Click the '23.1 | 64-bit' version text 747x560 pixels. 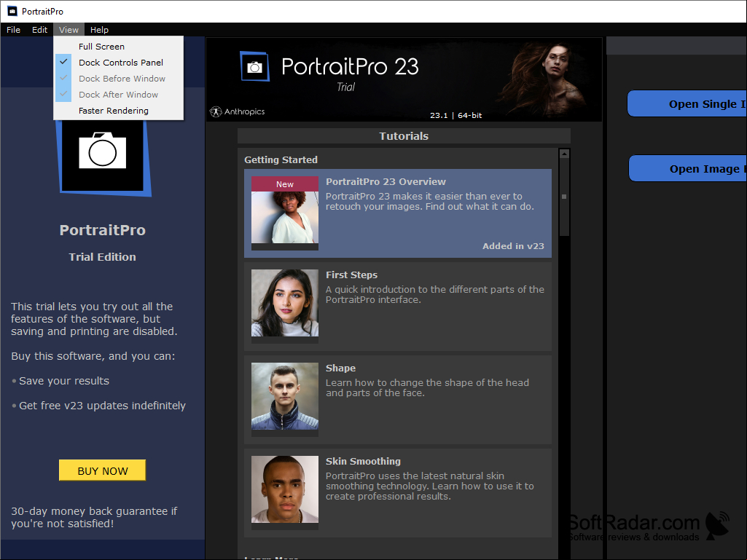pyautogui.click(x=456, y=115)
